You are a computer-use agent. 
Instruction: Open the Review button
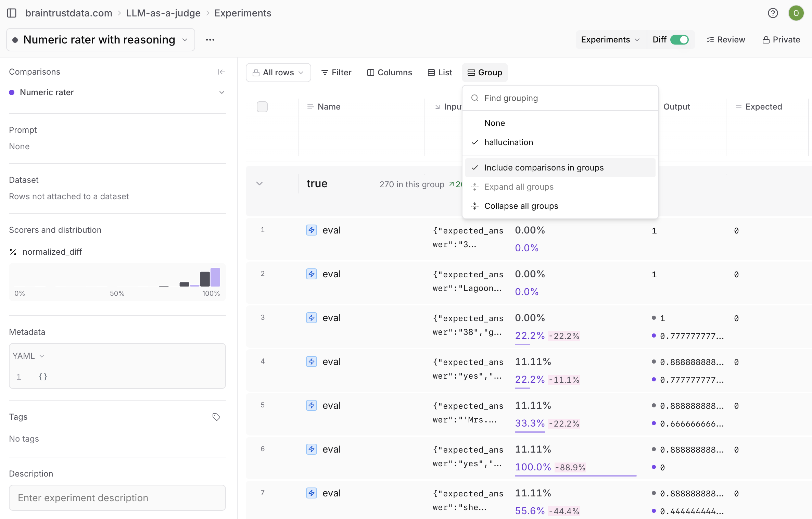click(726, 40)
